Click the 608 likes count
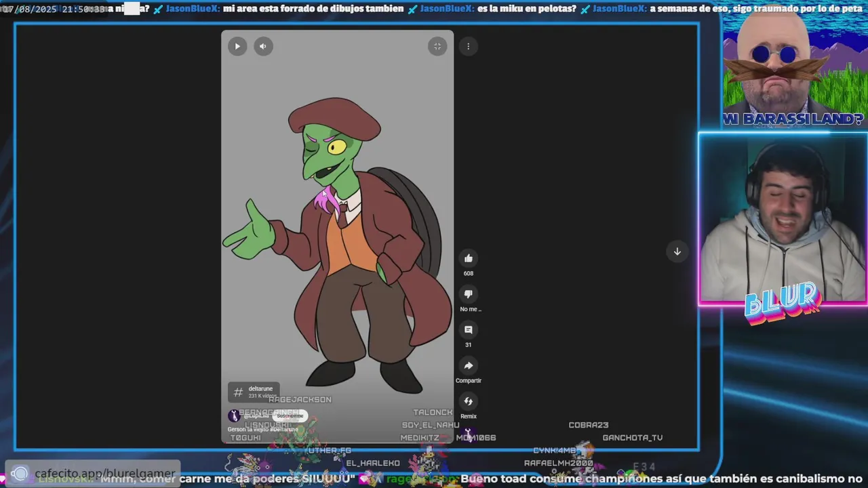 click(469, 273)
